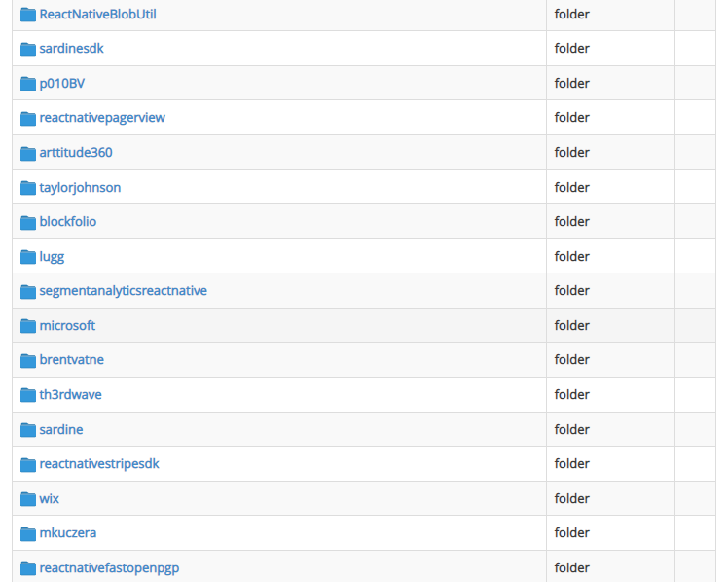Select the 'folder' type cell in th3rdwave row
Viewport: 728px width, 582px height.
coord(610,394)
